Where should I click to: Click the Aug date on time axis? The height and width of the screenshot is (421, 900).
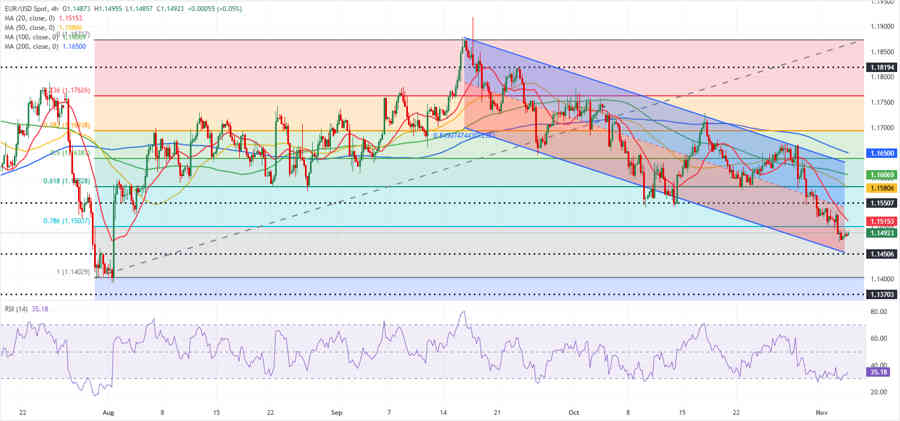tap(107, 411)
